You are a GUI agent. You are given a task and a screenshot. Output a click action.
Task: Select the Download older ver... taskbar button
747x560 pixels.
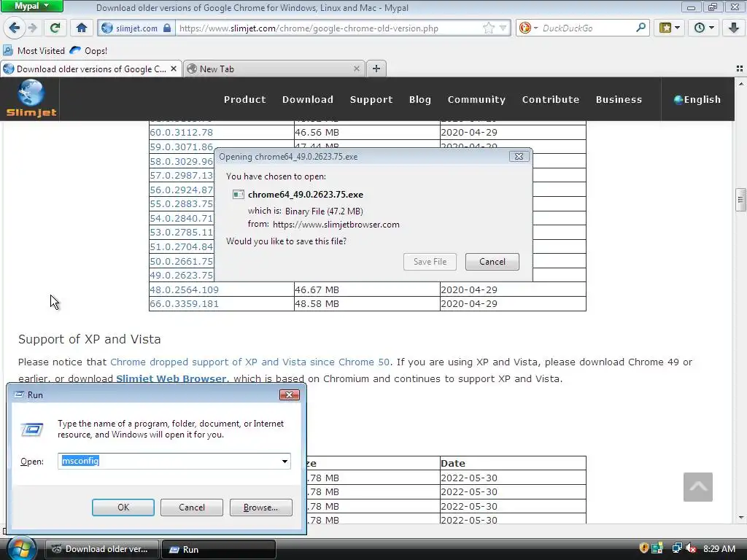point(103,549)
